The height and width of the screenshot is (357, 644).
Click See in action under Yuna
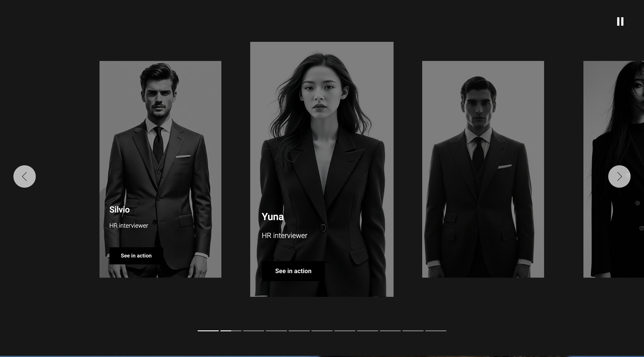293,271
